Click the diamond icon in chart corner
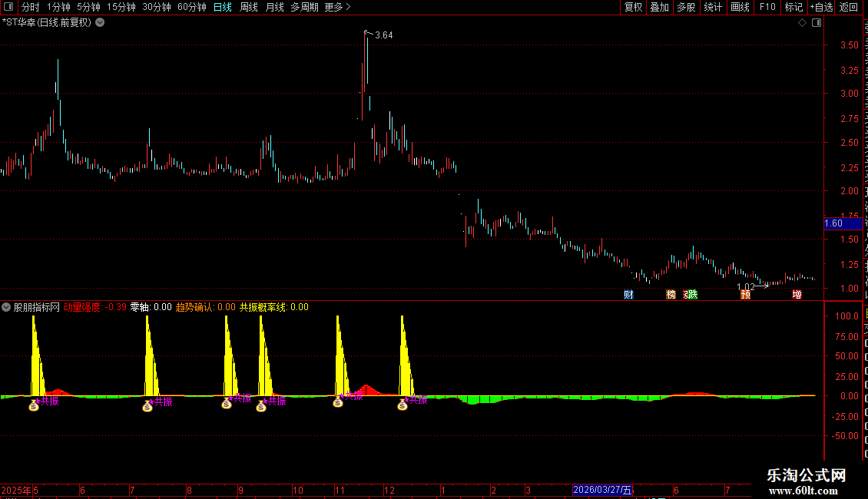Image resolution: width=868 pixels, height=499 pixels. point(802,23)
